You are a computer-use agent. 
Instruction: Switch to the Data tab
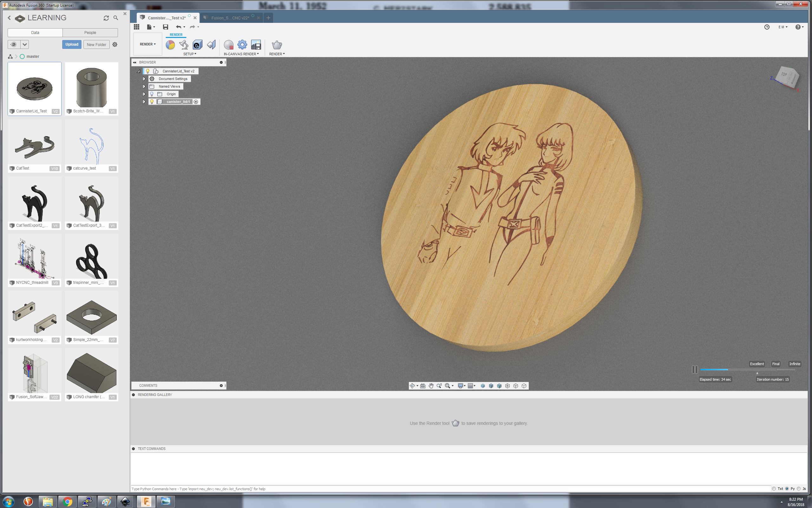point(35,33)
